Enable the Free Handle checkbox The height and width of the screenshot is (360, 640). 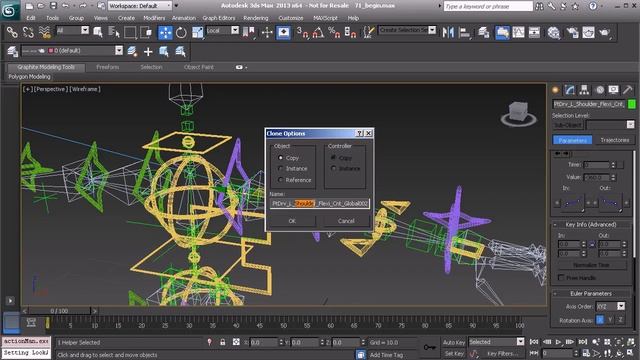click(x=561, y=278)
